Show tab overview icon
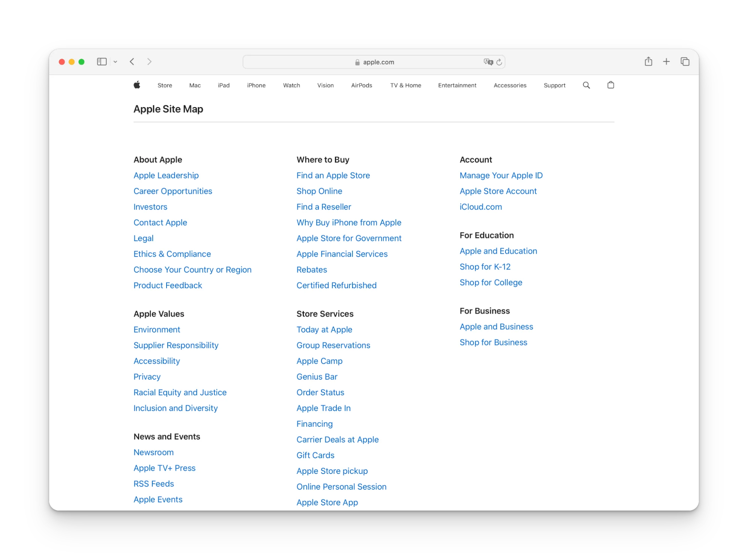Viewport: 748px width, 560px height. (685, 62)
